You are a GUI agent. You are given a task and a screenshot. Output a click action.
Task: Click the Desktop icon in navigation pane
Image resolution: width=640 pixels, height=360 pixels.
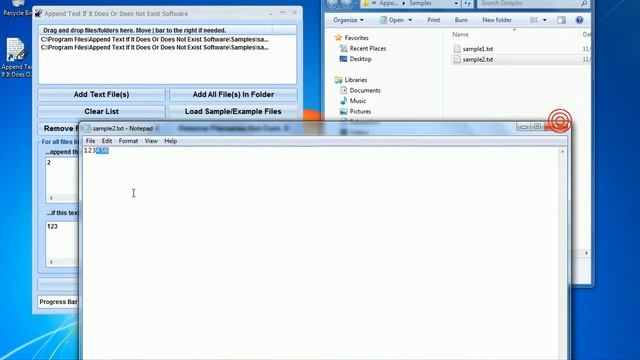[x=344, y=59]
